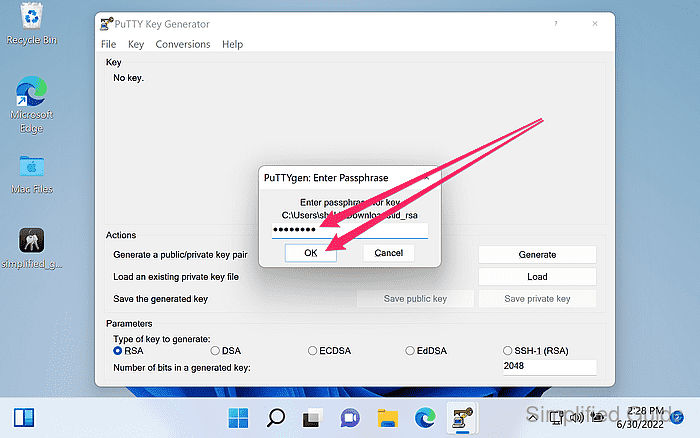Open the notification badge icon

click(x=677, y=418)
